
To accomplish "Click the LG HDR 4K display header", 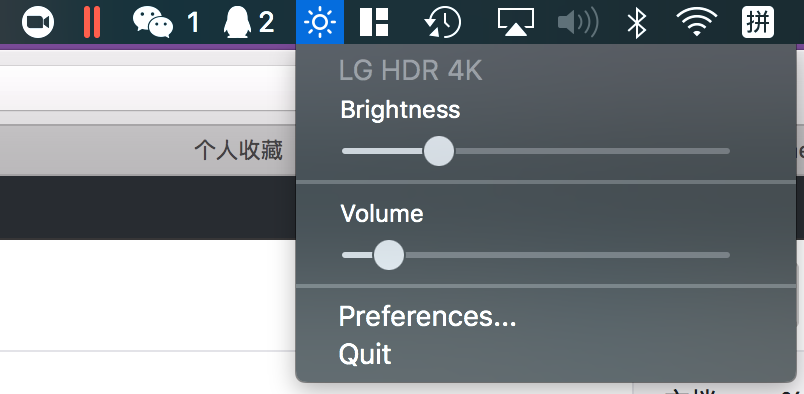I will (x=411, y=71).
